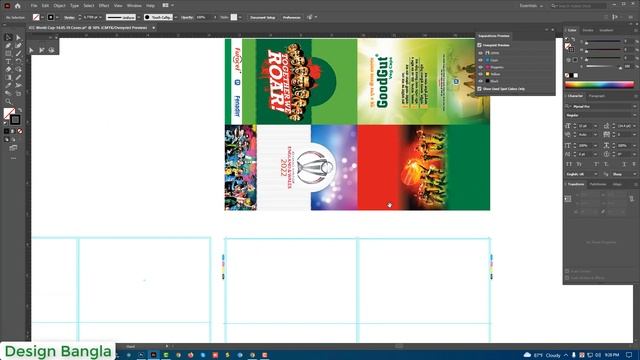This screenshot has height=360, width=640.
Task: Hide the Yellow separation eye
Action: [480, 74]
